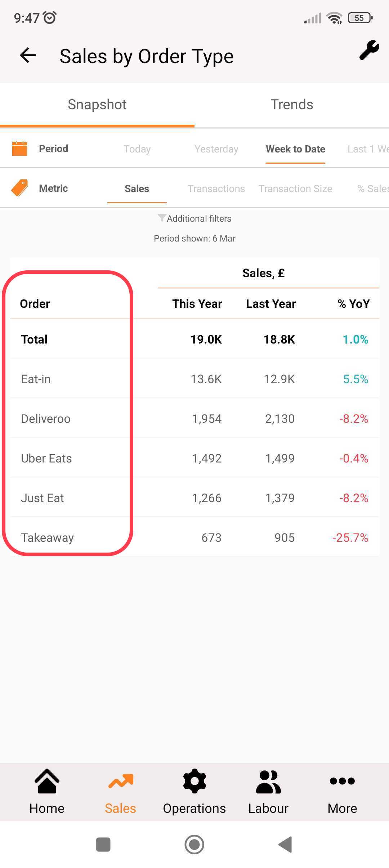This screenshot has height=868, width=389.
Task: Open the Home tab icon
Action: (x=47, y=781)
